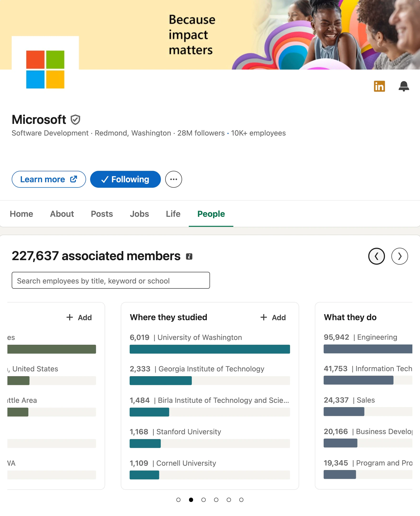
Task: Click the Learn more button
Action: tap(49, 179)
